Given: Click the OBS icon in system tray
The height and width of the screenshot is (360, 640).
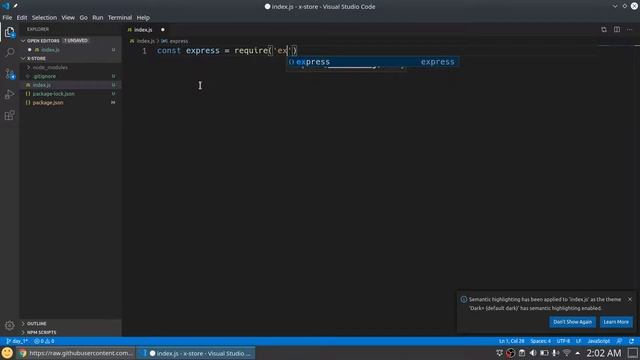Looking at the screenshot, I should coord(510,353).
